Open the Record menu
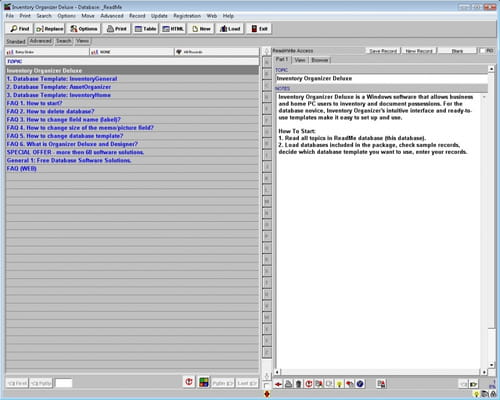Viewport: 500px width, 400px height. 137,16
